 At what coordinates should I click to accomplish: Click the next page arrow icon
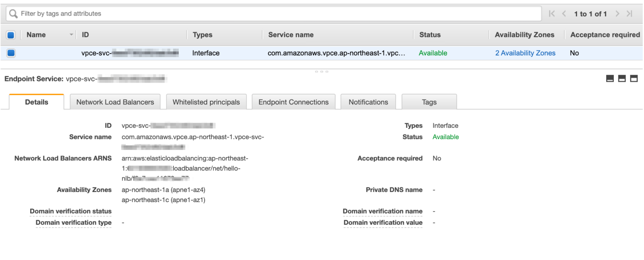[617, 13]
